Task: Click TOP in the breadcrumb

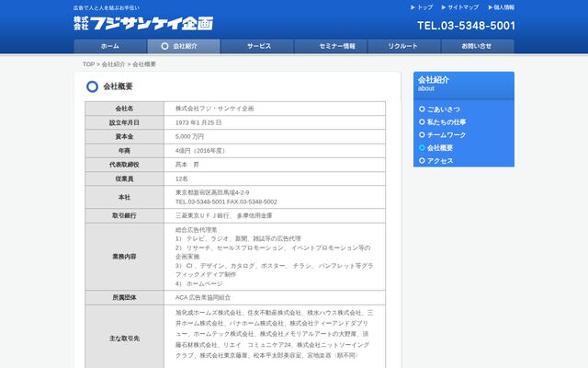Action: [88, 64]
